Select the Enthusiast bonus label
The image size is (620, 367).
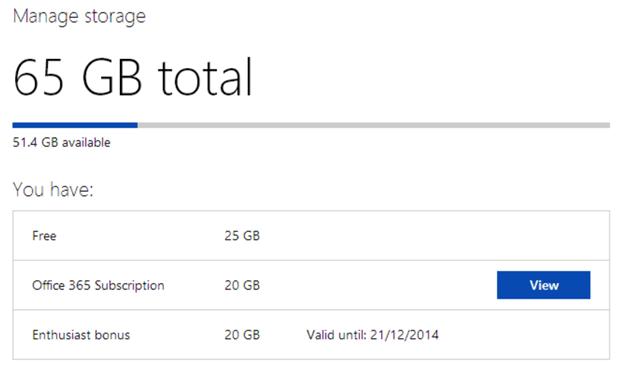coord(81,335)
